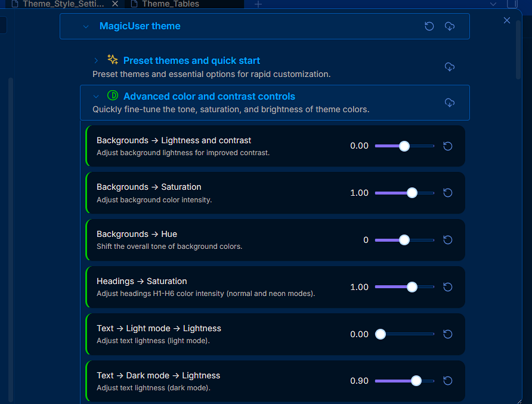532x404 pixels.
Task: Open a new tab with the plus icon
Action: point(258,4)
